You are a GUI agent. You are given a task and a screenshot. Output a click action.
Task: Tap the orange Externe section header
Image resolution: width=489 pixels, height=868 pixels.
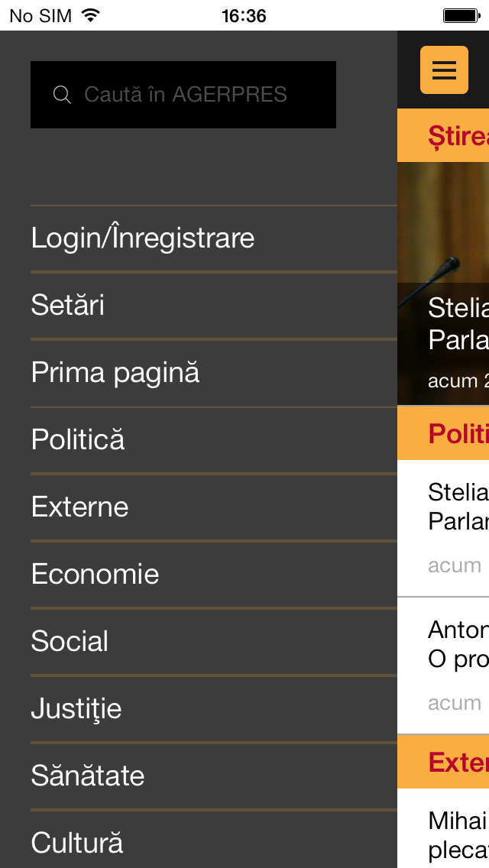coord(443,763)
